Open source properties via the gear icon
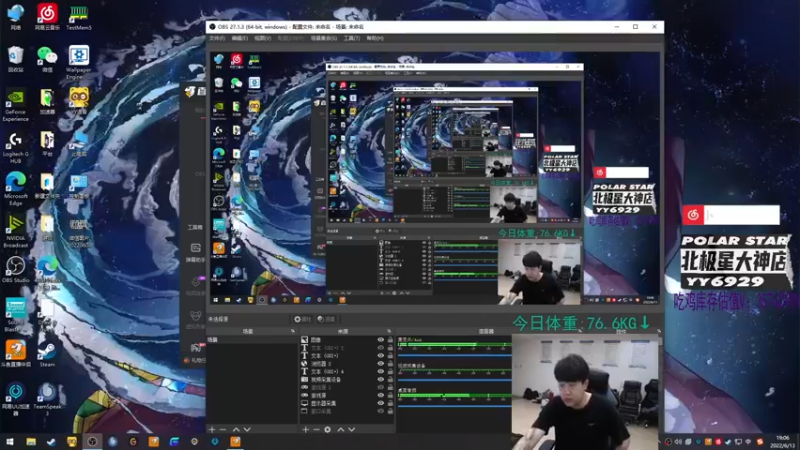Viewport: 800px width, 450px height. pos(328,430)
